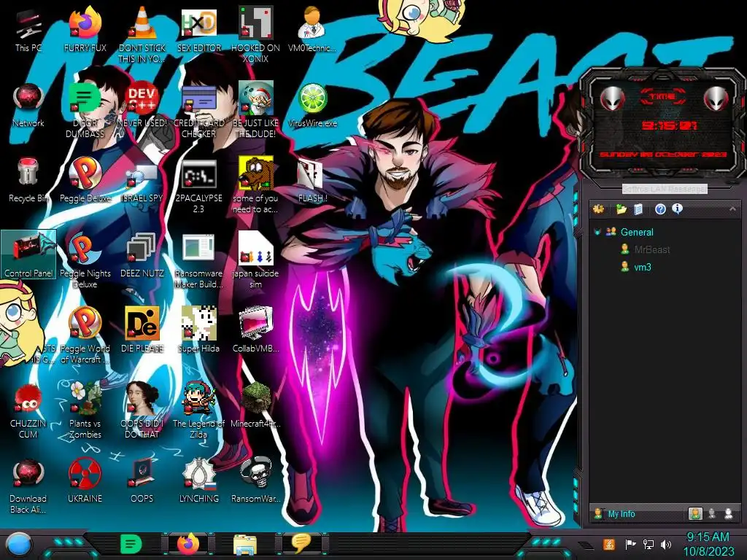Click the green folder icon in messenger toolbar
747x560 pixels.
click(x=622, y=209)
